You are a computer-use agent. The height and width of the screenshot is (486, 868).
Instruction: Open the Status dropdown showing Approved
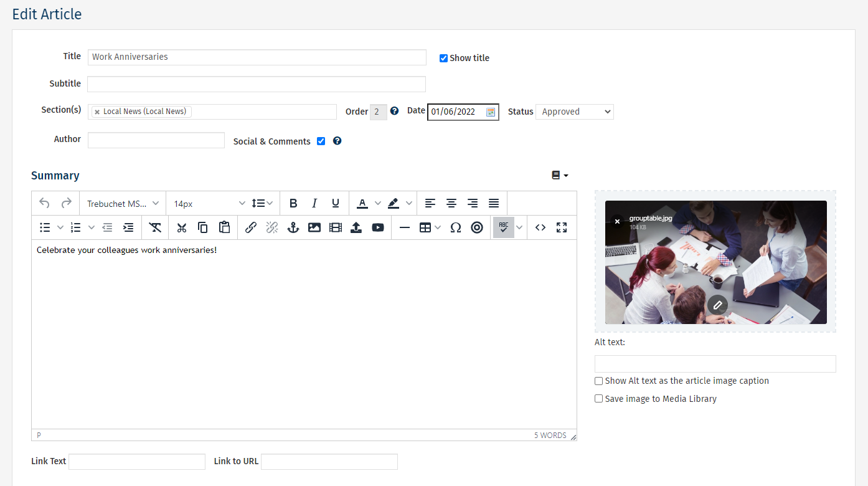pos(574,112)
